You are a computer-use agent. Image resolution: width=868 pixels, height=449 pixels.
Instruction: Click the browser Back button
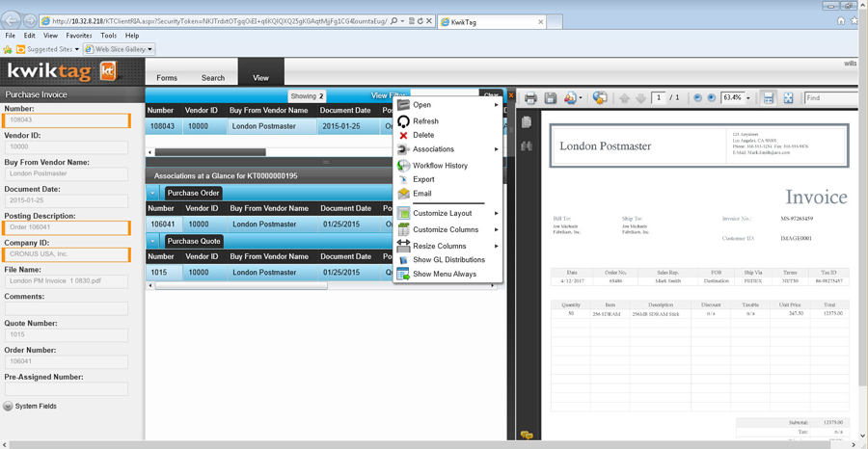point(12,20)
